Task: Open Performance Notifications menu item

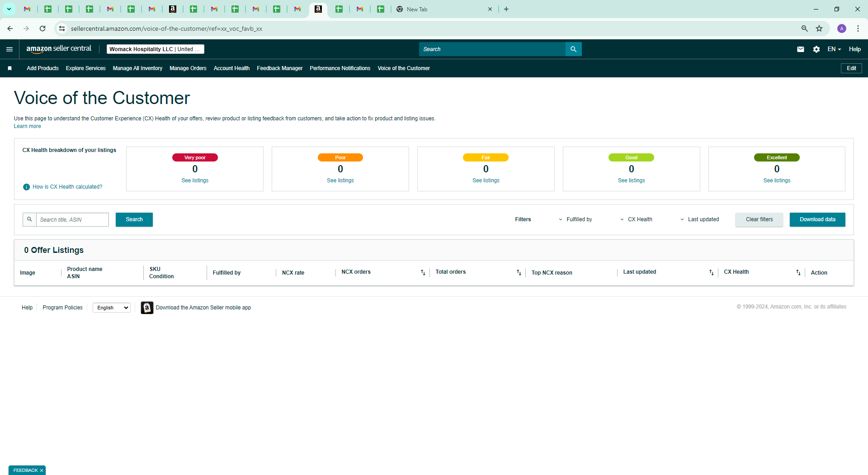Action: pos(340,68)
